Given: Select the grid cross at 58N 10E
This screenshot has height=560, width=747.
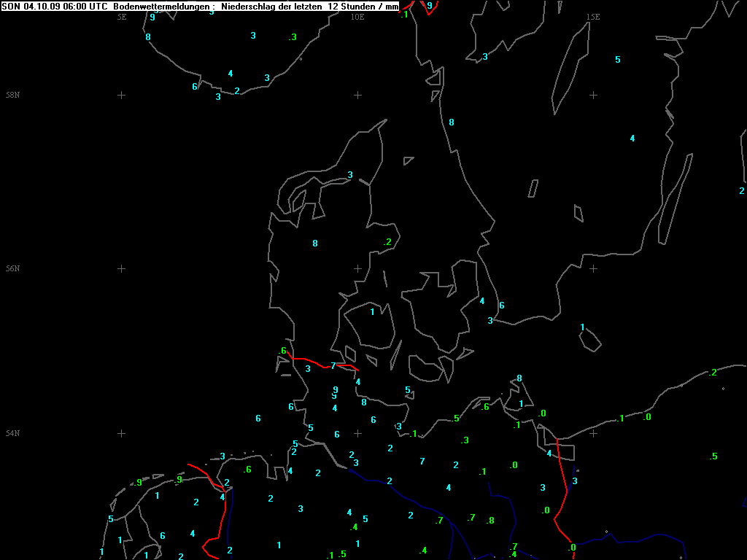Looking at the screenshot, I should coord(357,95).
